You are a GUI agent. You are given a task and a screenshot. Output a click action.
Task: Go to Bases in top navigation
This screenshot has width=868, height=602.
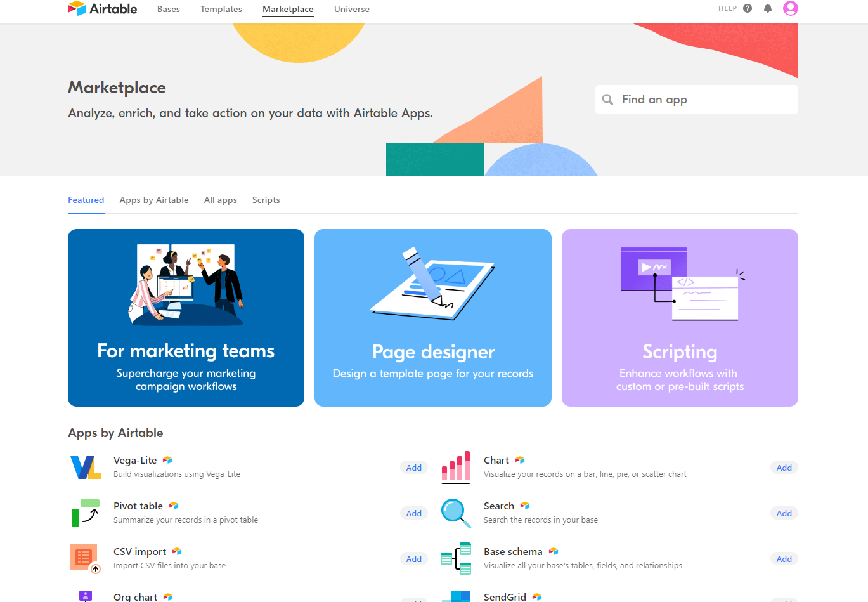tap(169, 9)
